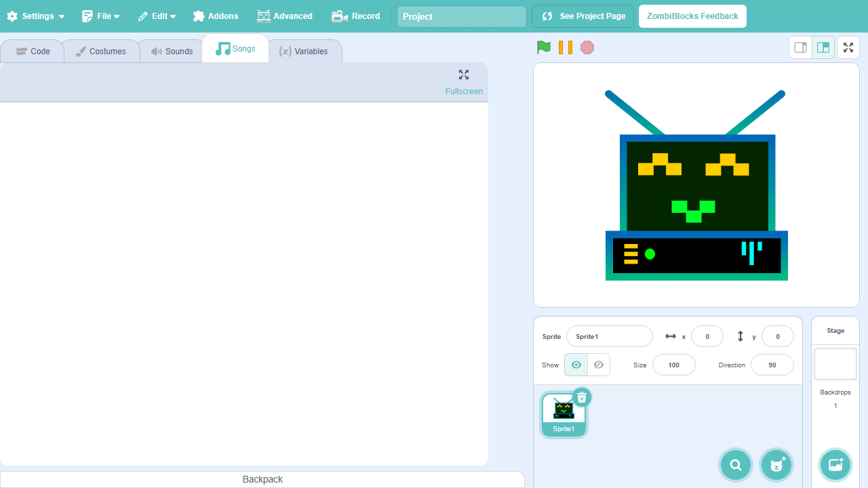Expand the Backpack panel
Viewport: 868px width, 488px height.
(x=262, y=479)
